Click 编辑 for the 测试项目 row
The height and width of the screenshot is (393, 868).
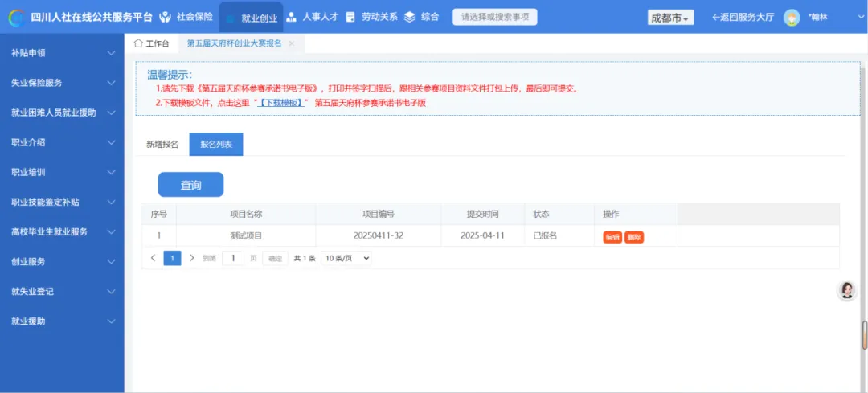pyautogui.click(x=612, y=237)
